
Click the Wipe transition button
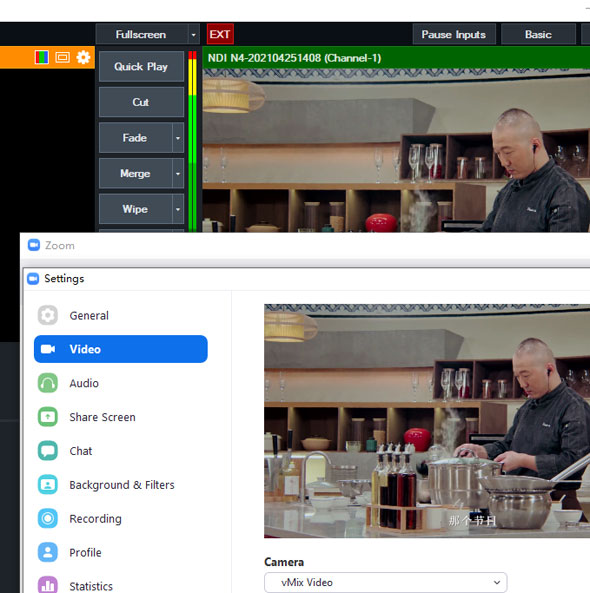(x=135, y=209)
